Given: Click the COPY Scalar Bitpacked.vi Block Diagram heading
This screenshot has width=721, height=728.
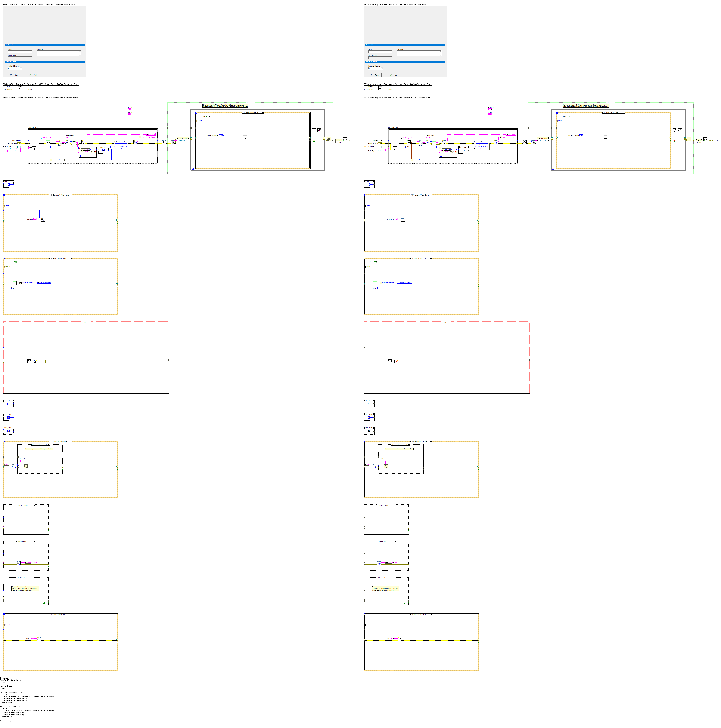Looking at the screenshot, I should pyautogui.click(x=40, y=98).
